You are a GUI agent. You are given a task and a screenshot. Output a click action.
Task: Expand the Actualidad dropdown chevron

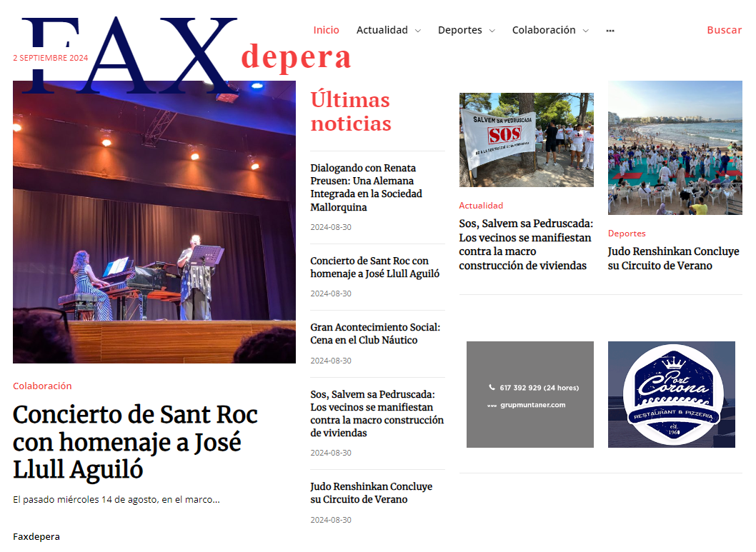click(418, 31)
